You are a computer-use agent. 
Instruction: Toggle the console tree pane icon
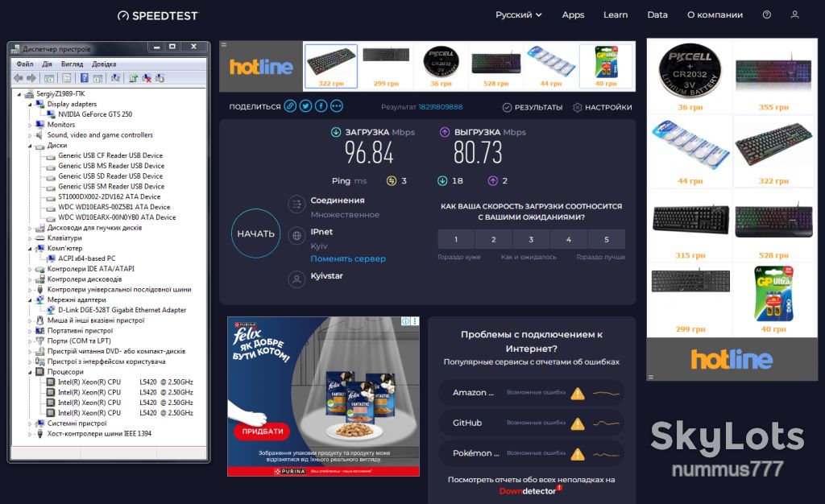(x=49, y=78)
